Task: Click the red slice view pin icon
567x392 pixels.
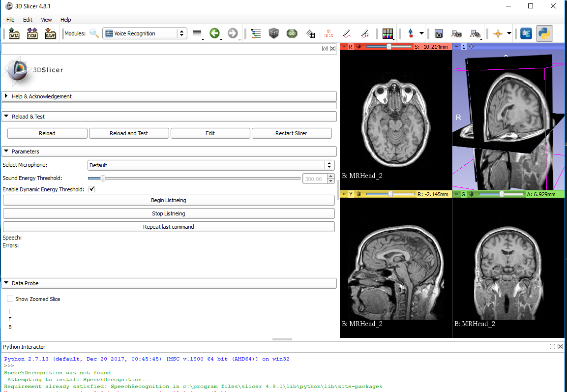Action: click(x=344, y=47)
